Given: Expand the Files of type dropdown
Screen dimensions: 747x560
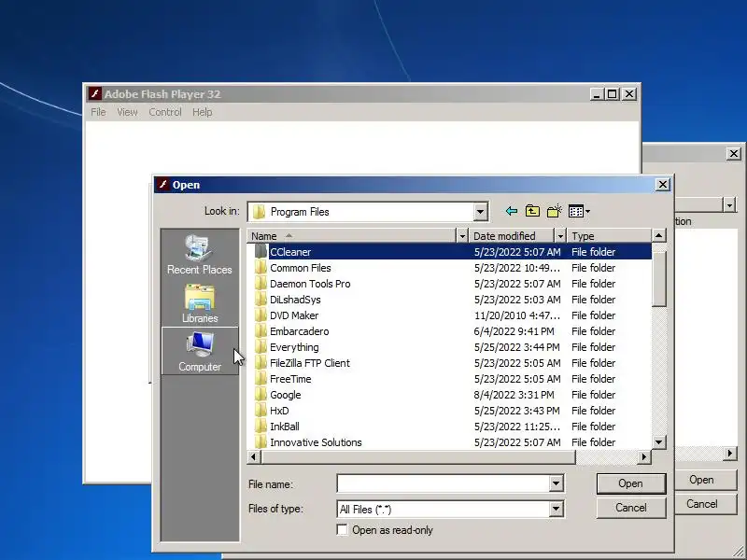Looking at the screenshot, I should (x=556, y=509).
